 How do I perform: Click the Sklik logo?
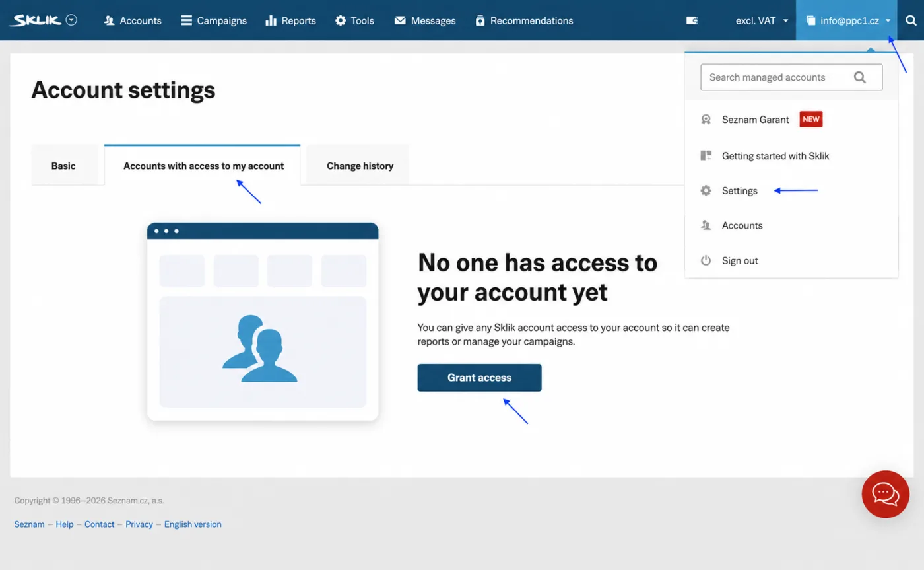click(36, 20)
